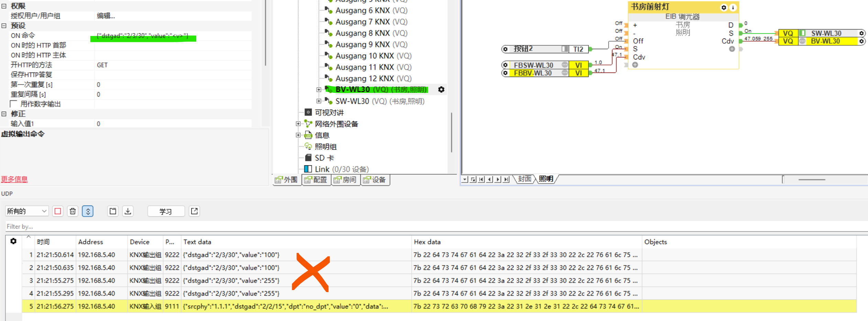Switch to the 配置 tab
Screen dimensions: 868x321
(316, 180)
